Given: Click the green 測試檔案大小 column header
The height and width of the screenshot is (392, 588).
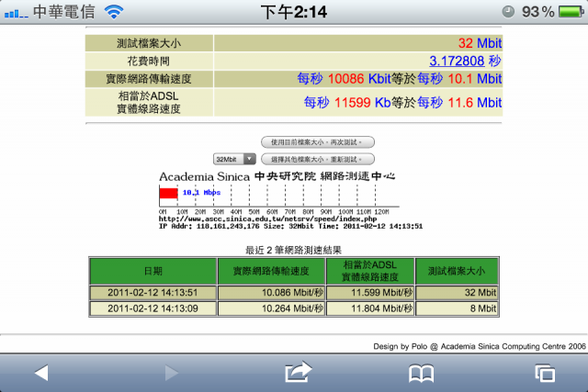Looking at the screenshot, I should pyautogui.click(x=457, y=271).
